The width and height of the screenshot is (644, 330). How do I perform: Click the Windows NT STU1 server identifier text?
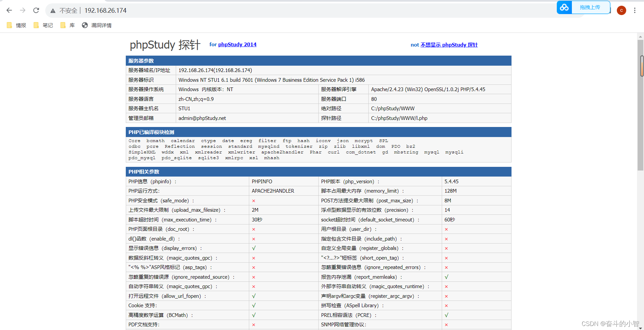pyautogui.click(x=271, y=80)
